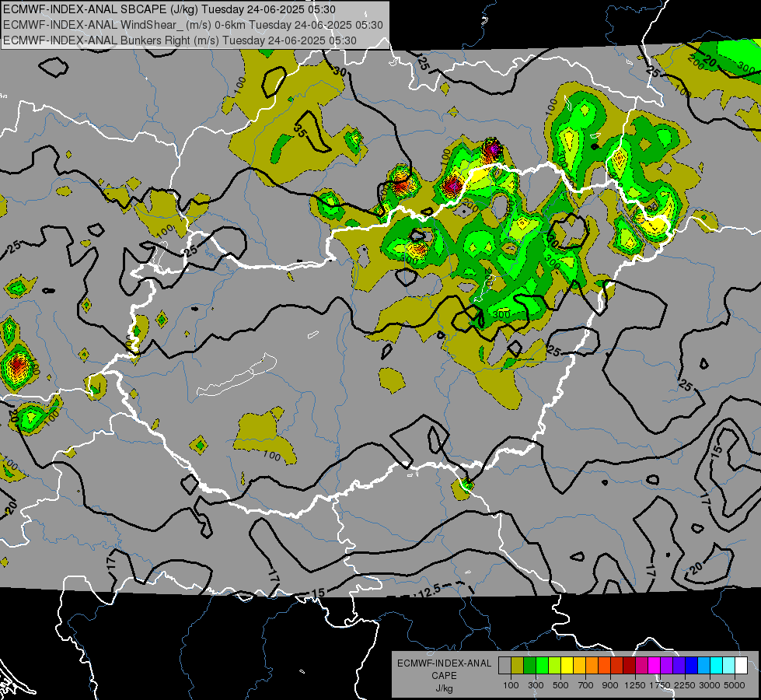Click the SBCAPE (J/kg) title line

tap(169, 9)
